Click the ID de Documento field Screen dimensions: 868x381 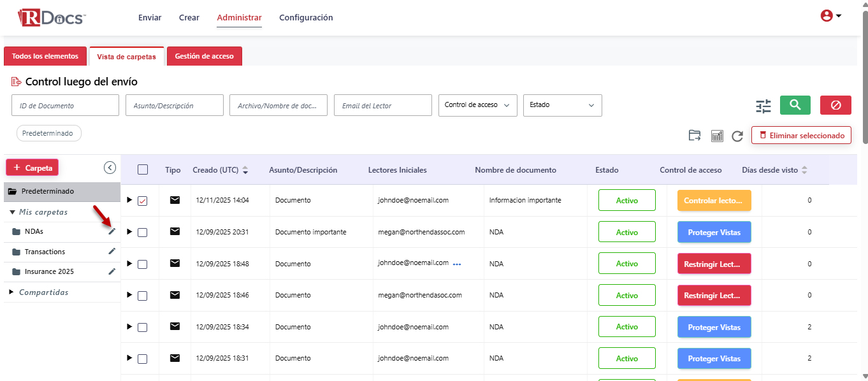[65, 106]
